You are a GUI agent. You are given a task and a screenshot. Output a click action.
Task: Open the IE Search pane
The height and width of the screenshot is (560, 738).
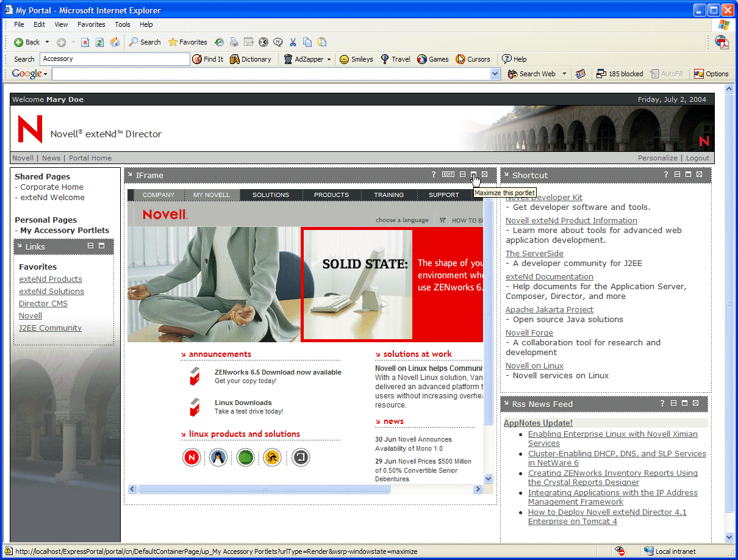[145, 42]
